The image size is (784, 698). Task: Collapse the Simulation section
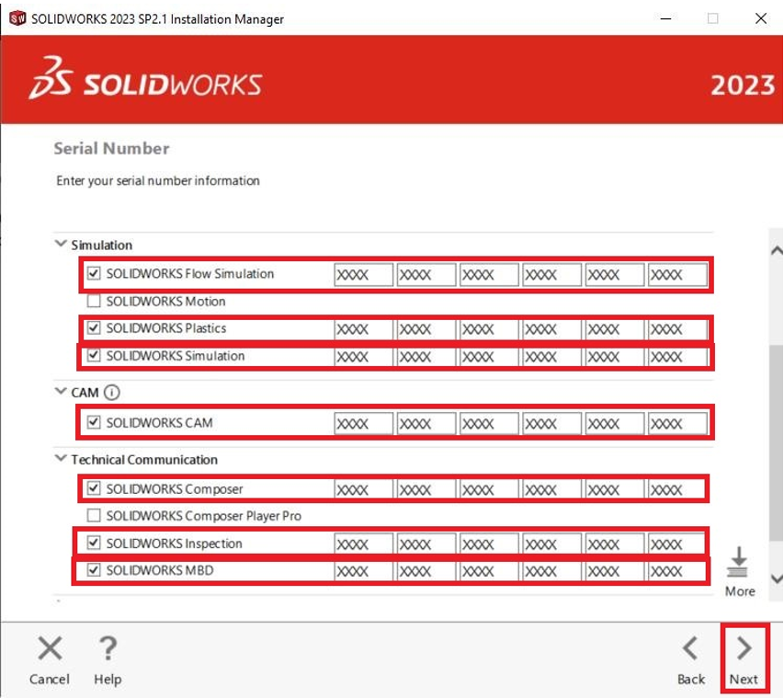coord(61,245)
